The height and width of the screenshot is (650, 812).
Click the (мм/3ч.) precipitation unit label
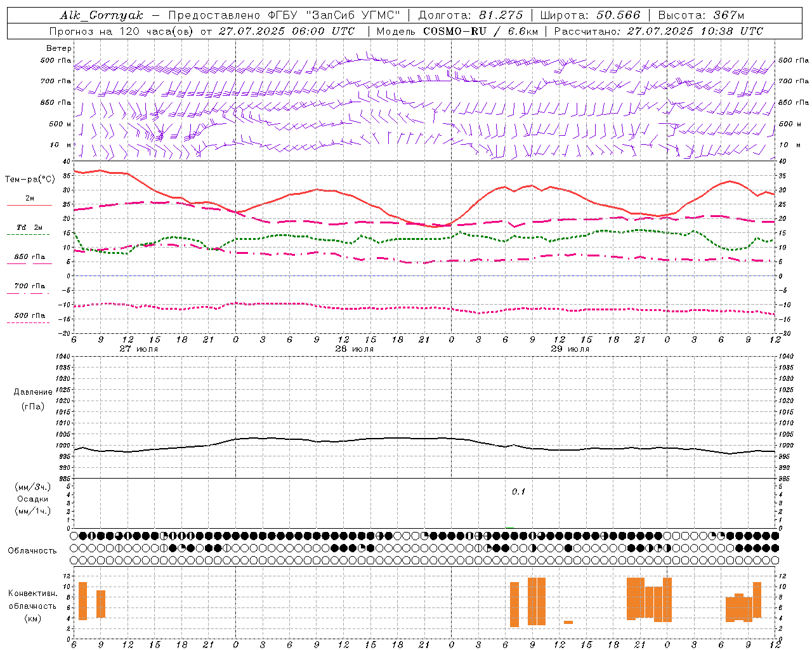[x=33, y=487]
